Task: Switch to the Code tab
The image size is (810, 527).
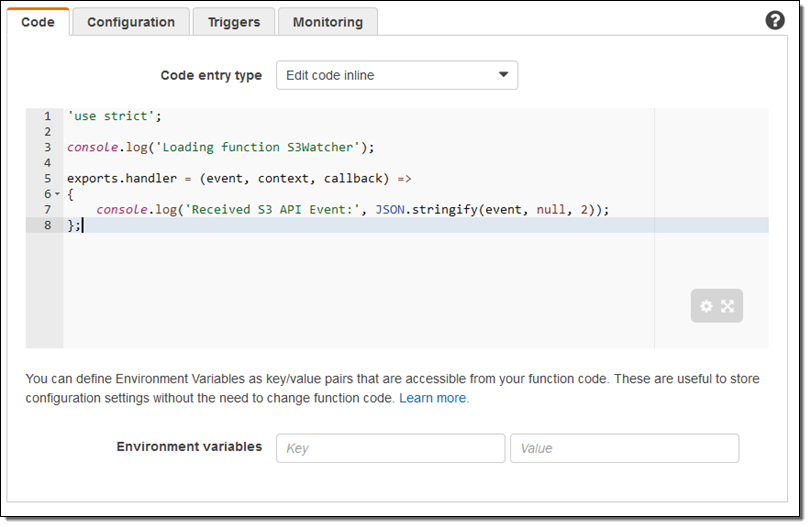Action: coord(38,22)
